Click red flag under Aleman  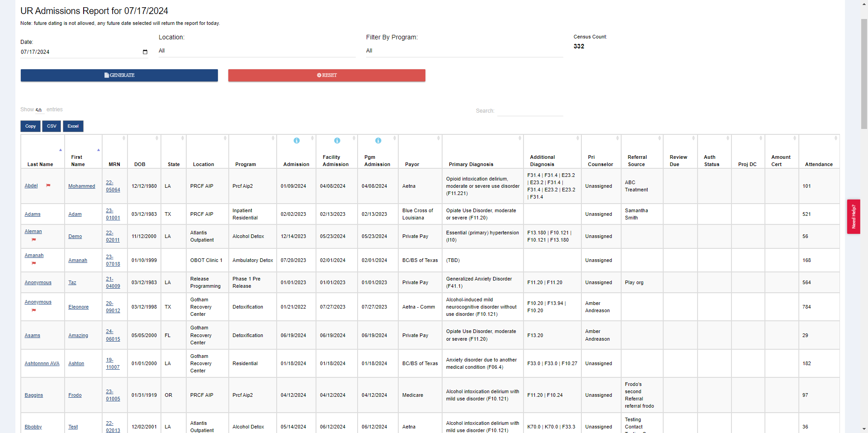click(34, 240)
